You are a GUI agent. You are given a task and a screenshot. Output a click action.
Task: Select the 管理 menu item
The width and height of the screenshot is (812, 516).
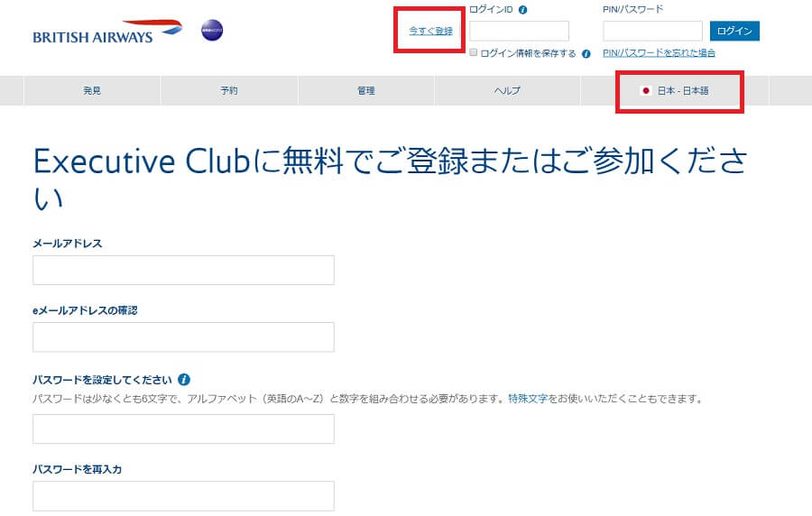365,91
